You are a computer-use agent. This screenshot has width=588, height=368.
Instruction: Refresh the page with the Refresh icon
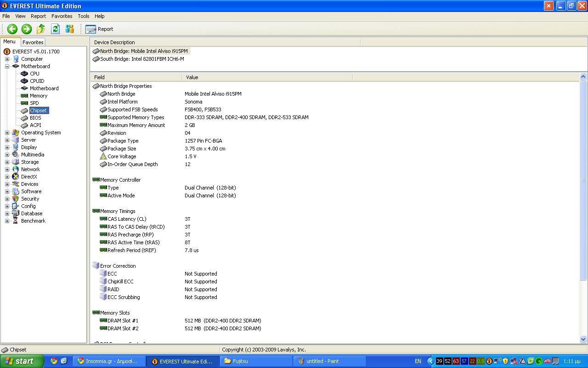pyautogui.click(x=55, y=29)
